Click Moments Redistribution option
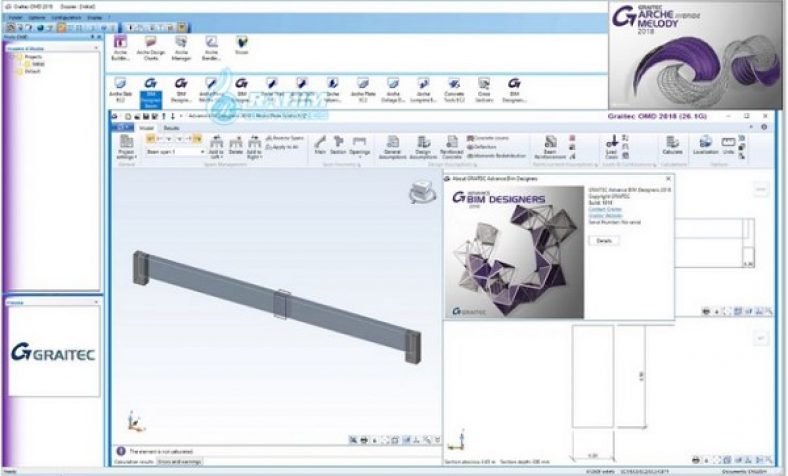Screen dimensions: 788x476 coord(496,155)
